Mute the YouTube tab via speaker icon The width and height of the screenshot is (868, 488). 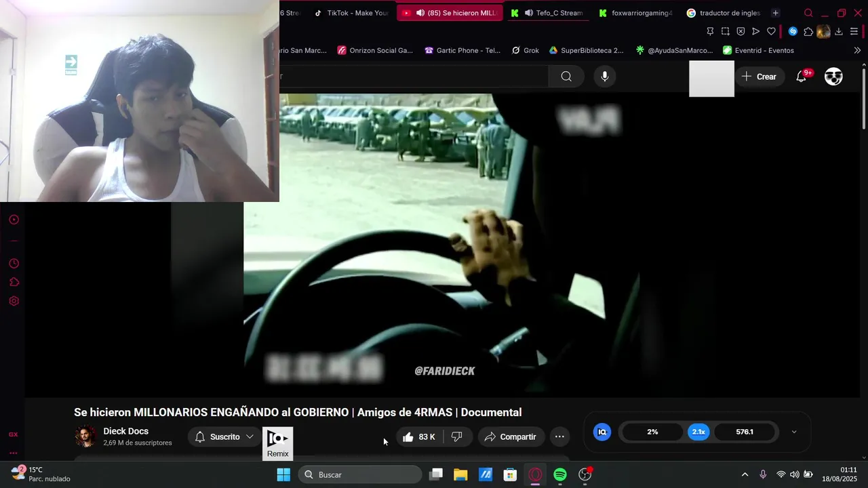click(420, 13)
